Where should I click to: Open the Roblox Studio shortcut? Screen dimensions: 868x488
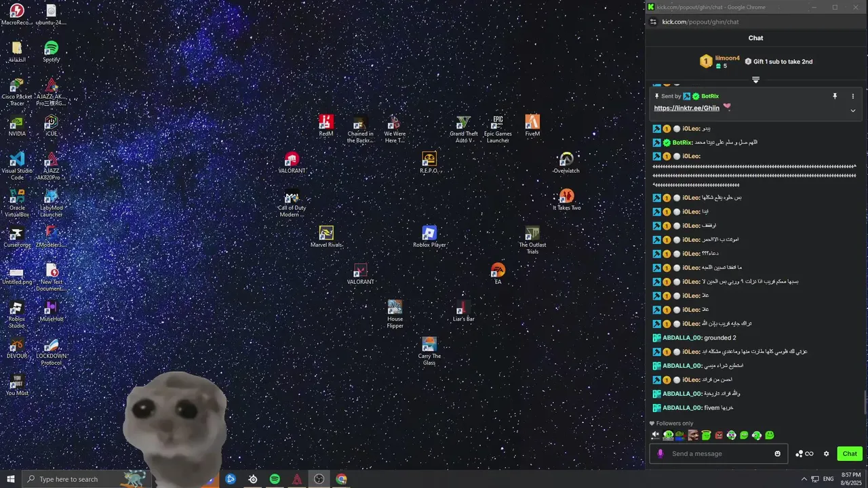click(x=17, y=314)
